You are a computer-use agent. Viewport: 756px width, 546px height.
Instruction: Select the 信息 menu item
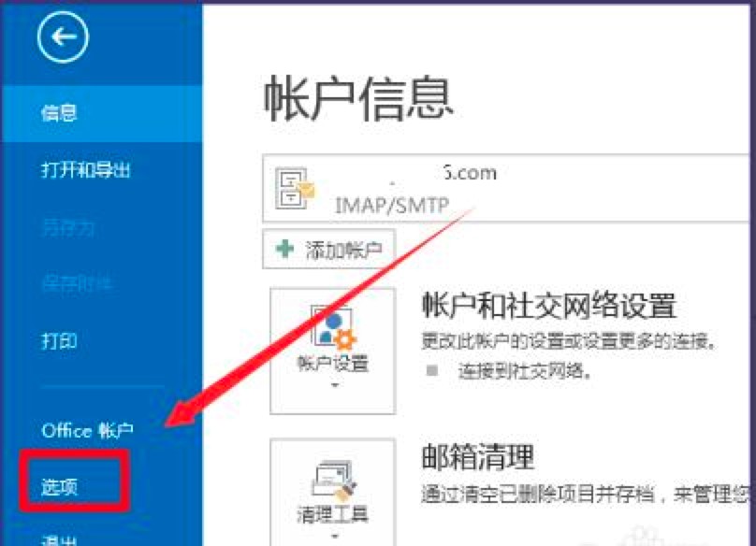tap(101, 114)
